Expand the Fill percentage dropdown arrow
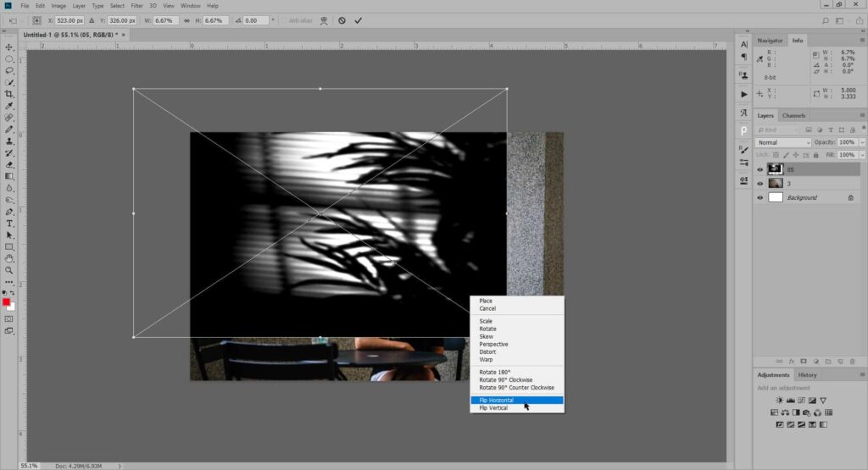This screenshot has height=470, width=868. (x=862, y=156)
